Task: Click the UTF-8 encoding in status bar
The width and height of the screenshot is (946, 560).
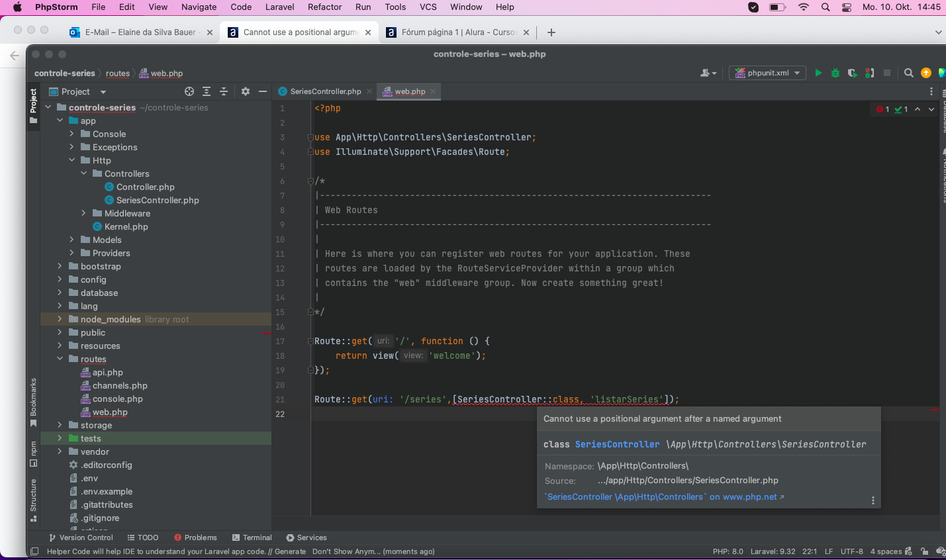Action: pyautogui.click(x=851, y=551)
